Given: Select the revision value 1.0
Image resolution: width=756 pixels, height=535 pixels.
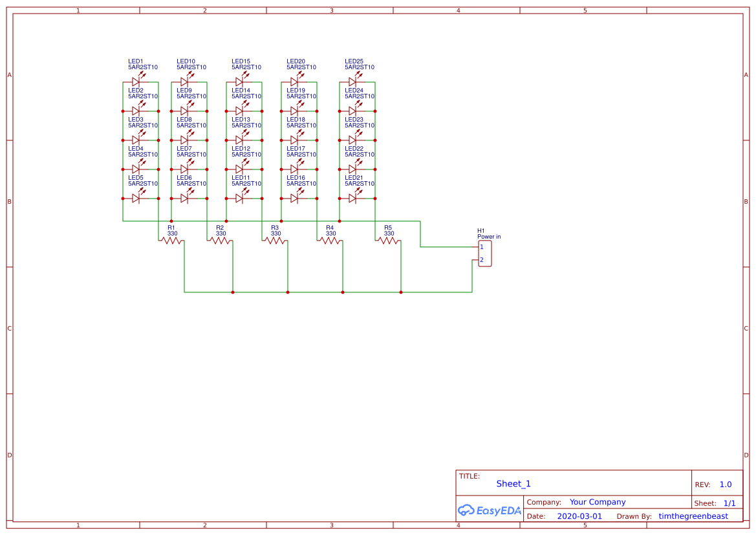Looking at the screenshot, I should tap(726, 485).
